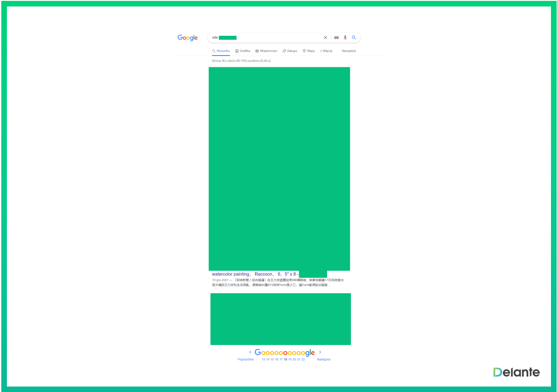This screenshot has width=557, height=392.
Task: Go to results page 20
Action: 294,359
